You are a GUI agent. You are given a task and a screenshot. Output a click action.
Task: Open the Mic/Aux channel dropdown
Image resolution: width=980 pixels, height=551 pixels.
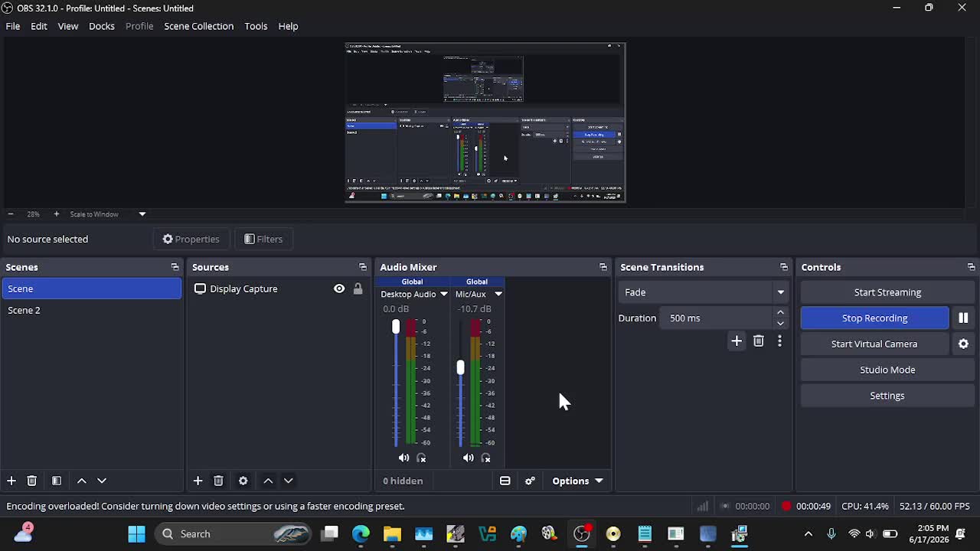click(498, 294)
